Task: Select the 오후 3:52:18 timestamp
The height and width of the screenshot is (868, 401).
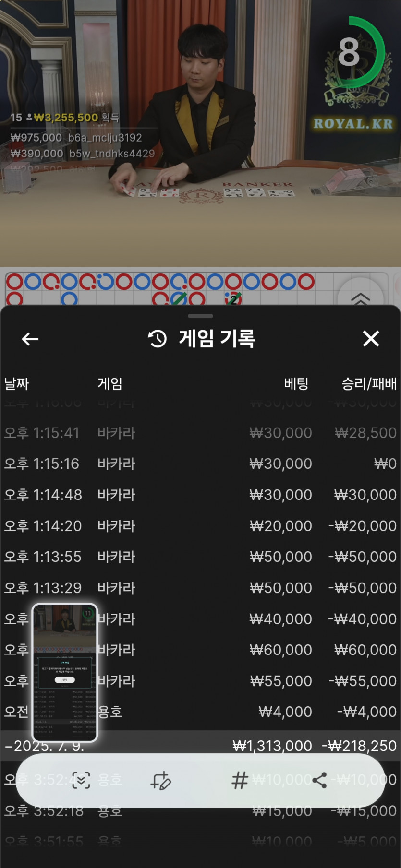Action: click(43, 811)
